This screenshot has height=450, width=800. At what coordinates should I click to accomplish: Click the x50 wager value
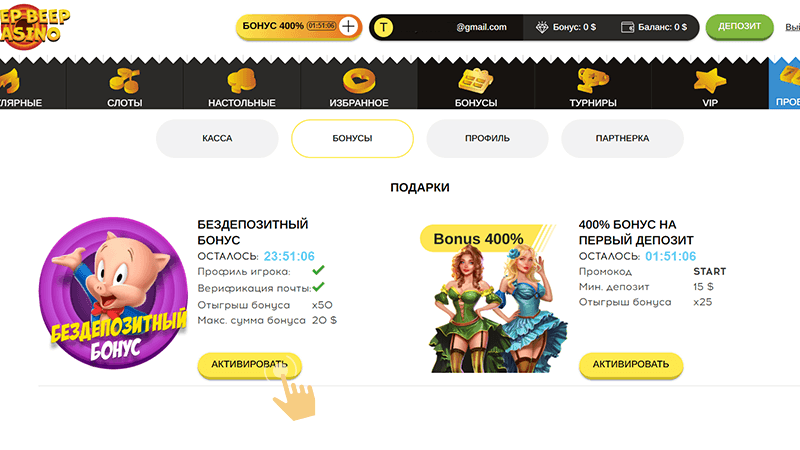click(322, 305)
